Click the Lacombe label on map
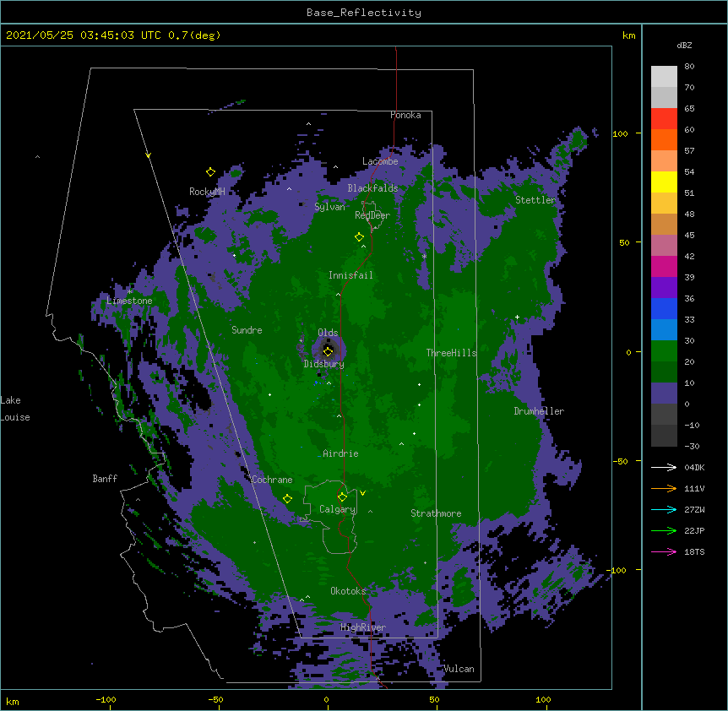The width and height of the screenshot is (728, 711). [x=380, y=161]
